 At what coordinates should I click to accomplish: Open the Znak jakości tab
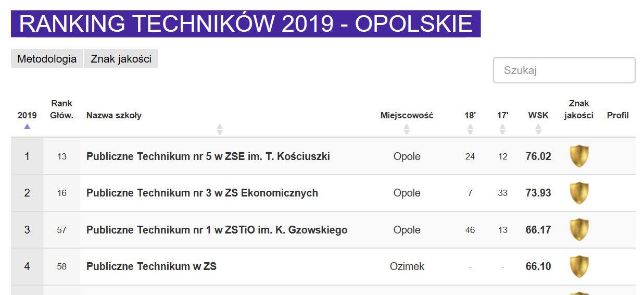121,59
